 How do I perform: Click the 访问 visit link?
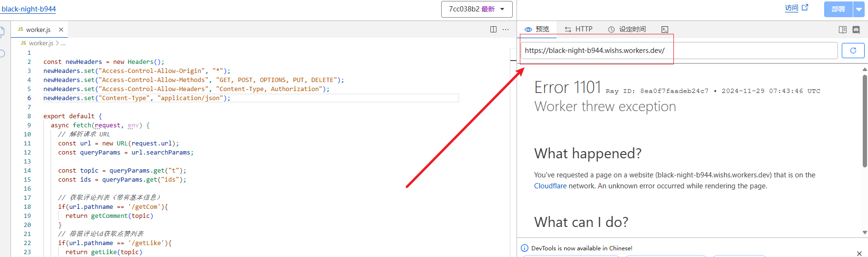click(x=792, y=8)
